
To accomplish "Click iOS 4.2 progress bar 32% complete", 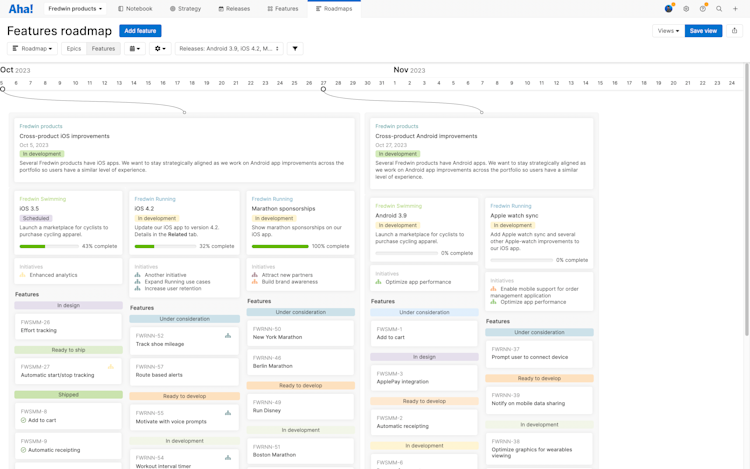I will click(165, 246).
